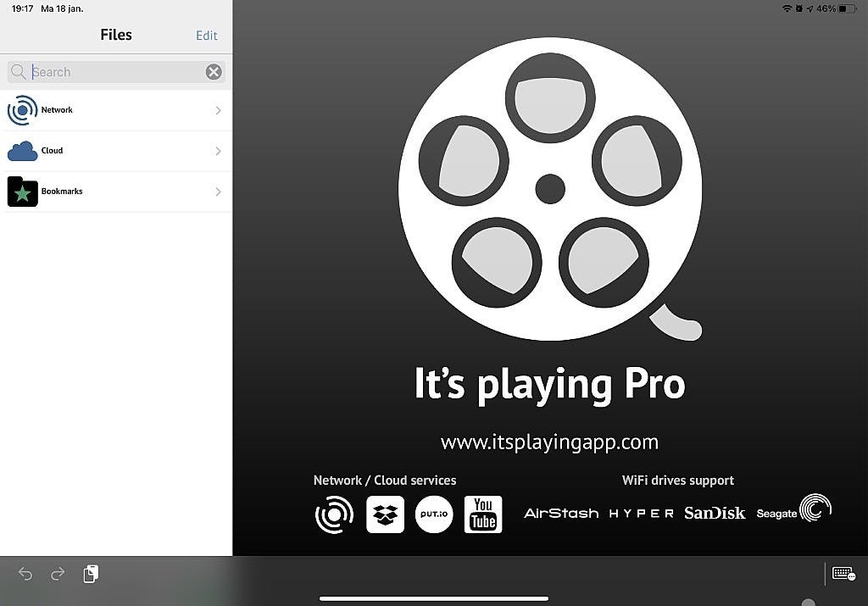Click the "WiFi drives support" heading
The width and height of the screenshot is (868, 606).
(x=678, y=481)
